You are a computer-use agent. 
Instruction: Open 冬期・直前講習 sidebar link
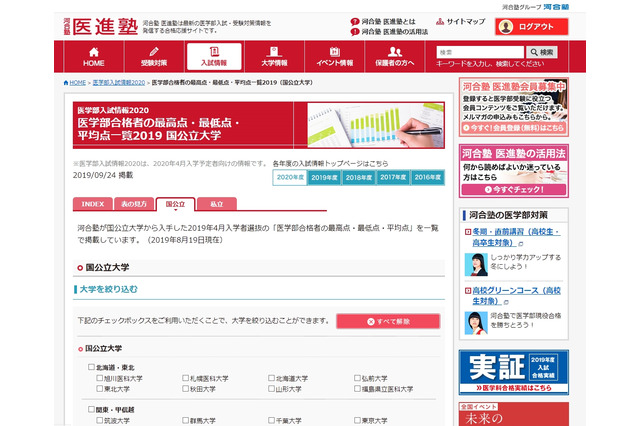(x=516, y=237)
